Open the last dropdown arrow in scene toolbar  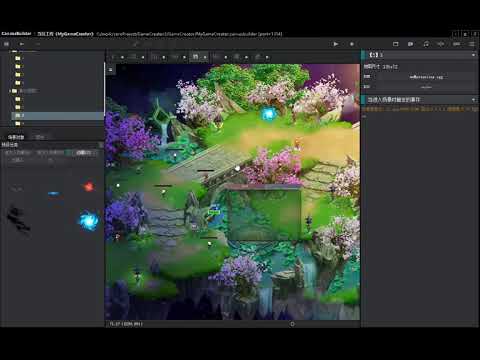[x=267, y=57]
